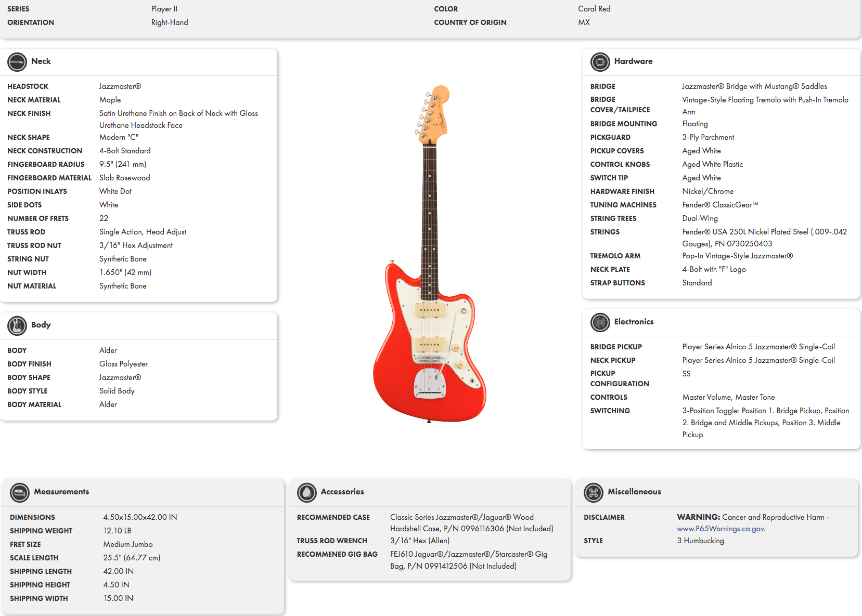Click the Neck section icon
This screenshot has width=862, height=616.
pos(17,62)
